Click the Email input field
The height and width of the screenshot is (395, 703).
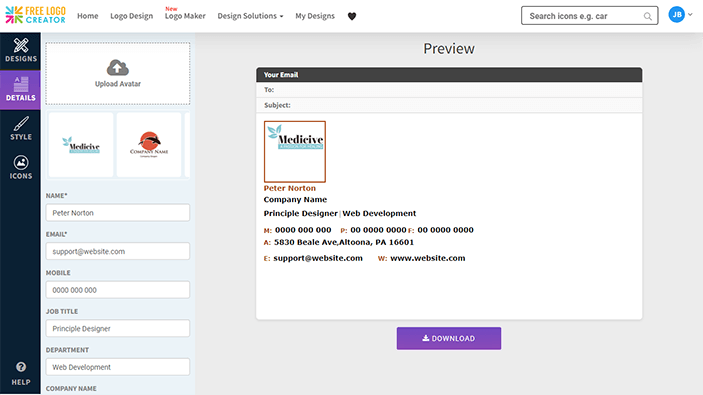click(x=117, y=252)
